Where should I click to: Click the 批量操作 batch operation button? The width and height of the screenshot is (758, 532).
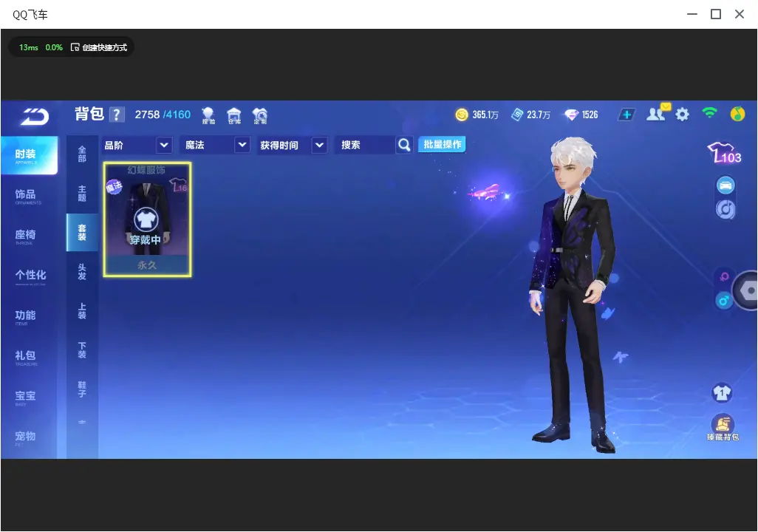442,145
